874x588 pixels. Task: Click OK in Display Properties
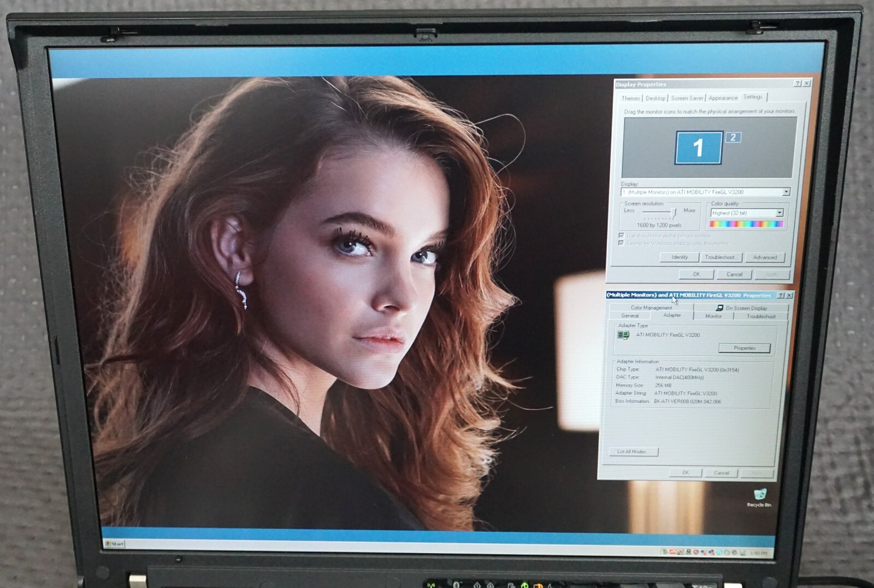(696, 274)
